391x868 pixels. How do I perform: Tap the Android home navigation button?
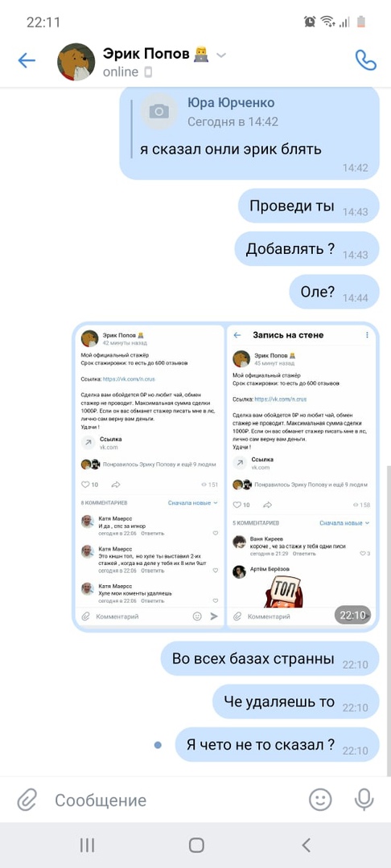[196, 845]
